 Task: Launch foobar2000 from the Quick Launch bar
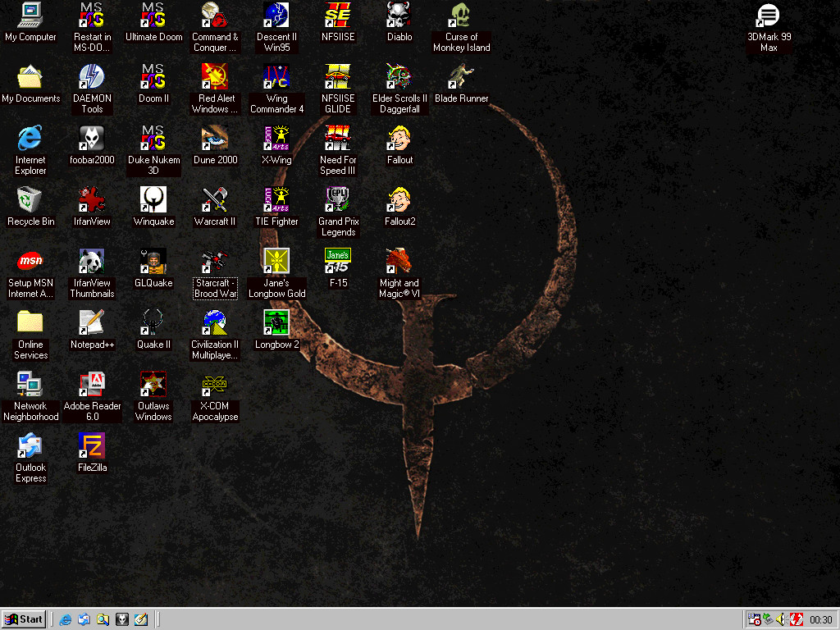coord(122,620)
